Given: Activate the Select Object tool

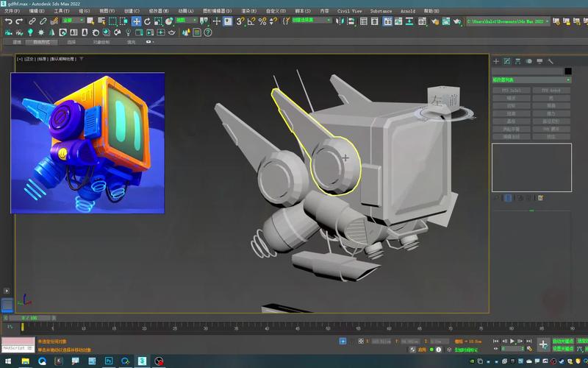Looking at the screenshot, I should point(90,21).
